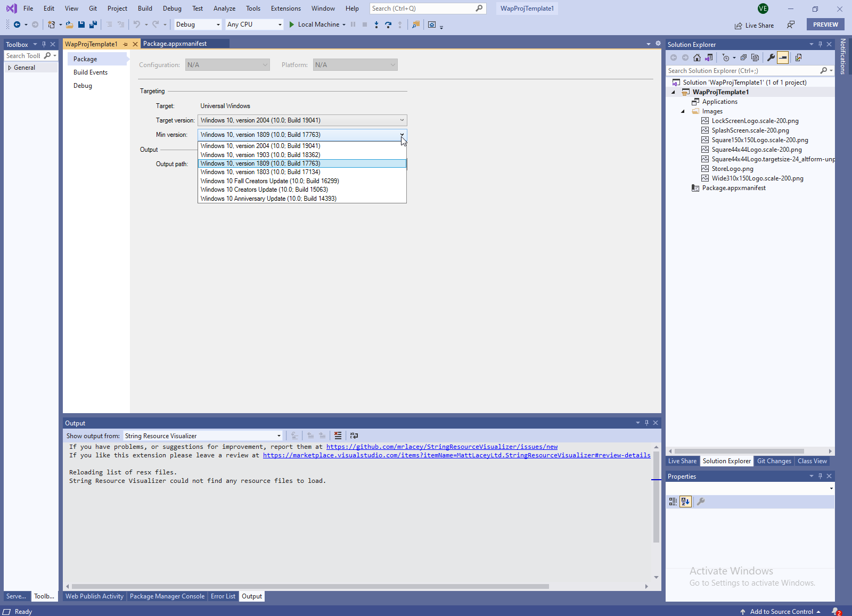The image size is (852, 616).
Task: Toggle the pin on Solution Explorer panel
Action: (821, 44)
